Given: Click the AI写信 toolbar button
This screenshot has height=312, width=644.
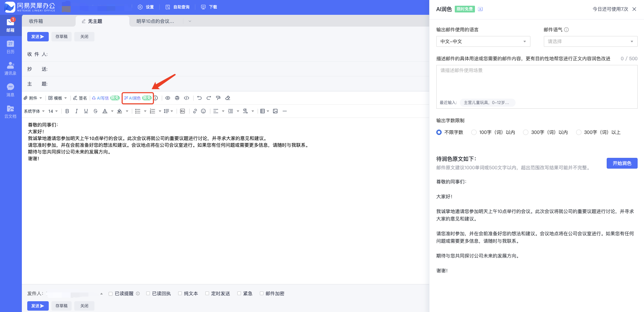Looking at the screenshot, I should pyautogui.click(x=106, y=98).
